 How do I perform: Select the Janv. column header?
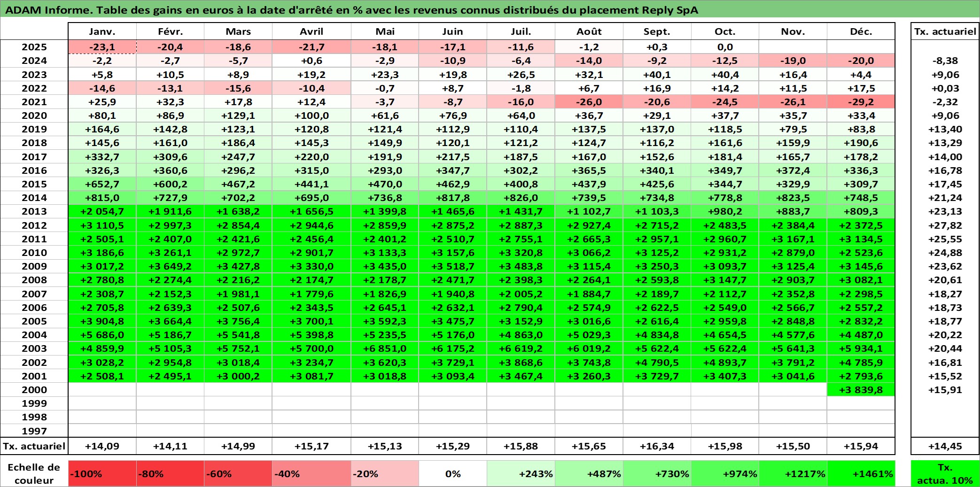(102, 31)
